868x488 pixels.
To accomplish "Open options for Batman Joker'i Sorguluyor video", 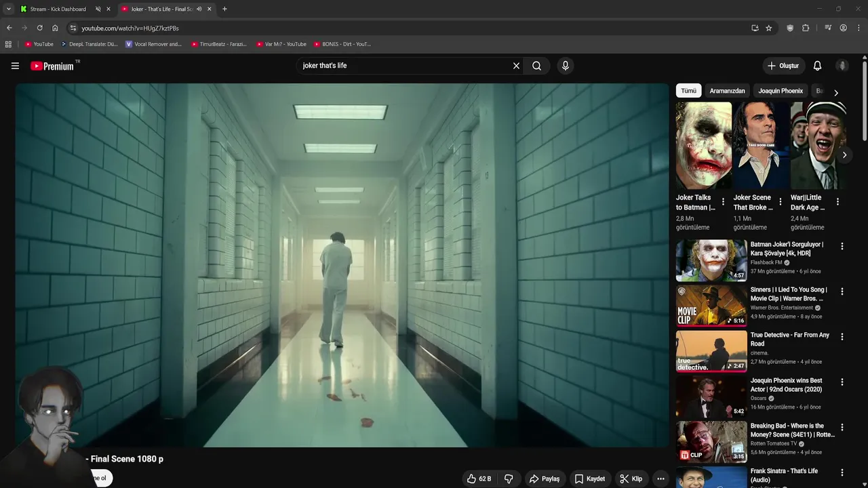I will point(842,247).
